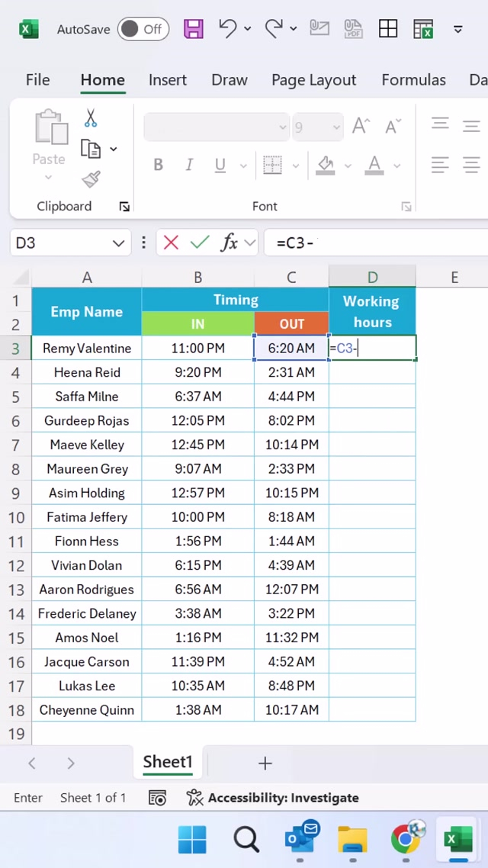Toggle Bold formatting
488x868 pixels.
tap(159, 165)
